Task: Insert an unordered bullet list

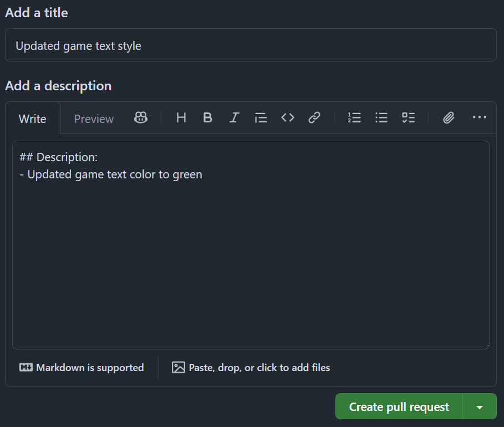Action: point(381,118)
